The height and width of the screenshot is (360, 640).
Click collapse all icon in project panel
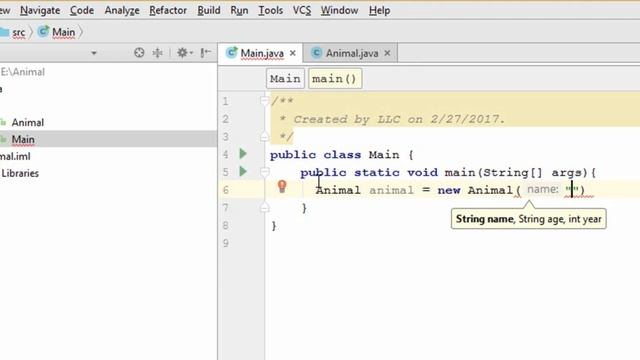point(158,53)
